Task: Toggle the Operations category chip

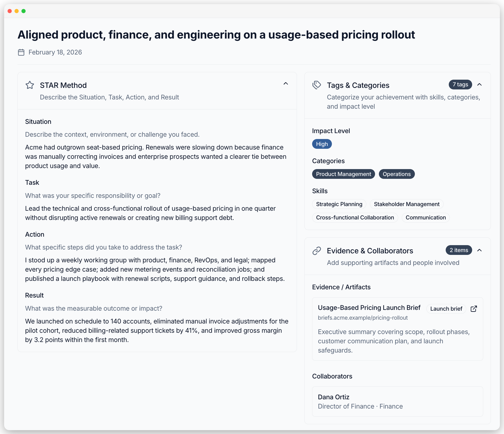Action: 396,174
